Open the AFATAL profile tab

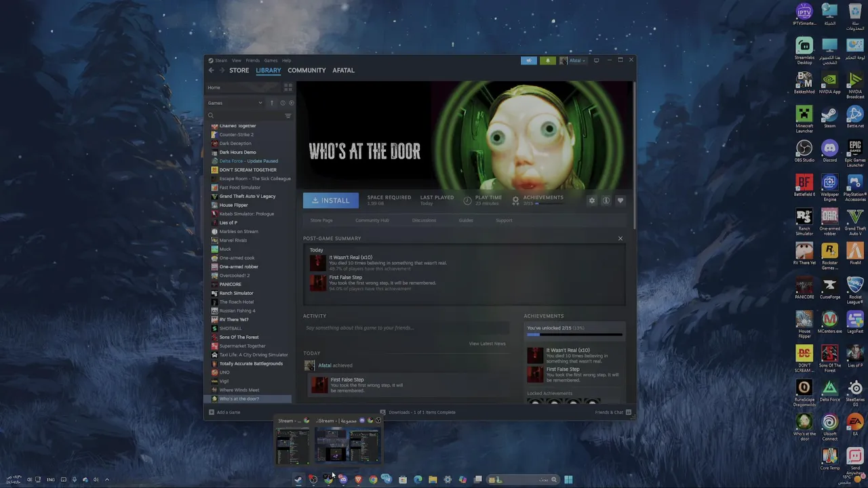click(x=343, y=70)
